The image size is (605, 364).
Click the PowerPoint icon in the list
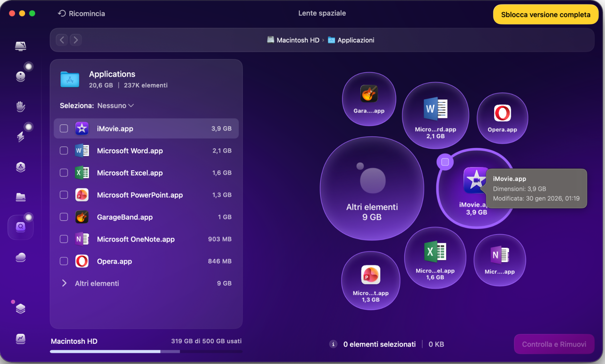pyautogui.click(x=82, y=195)
